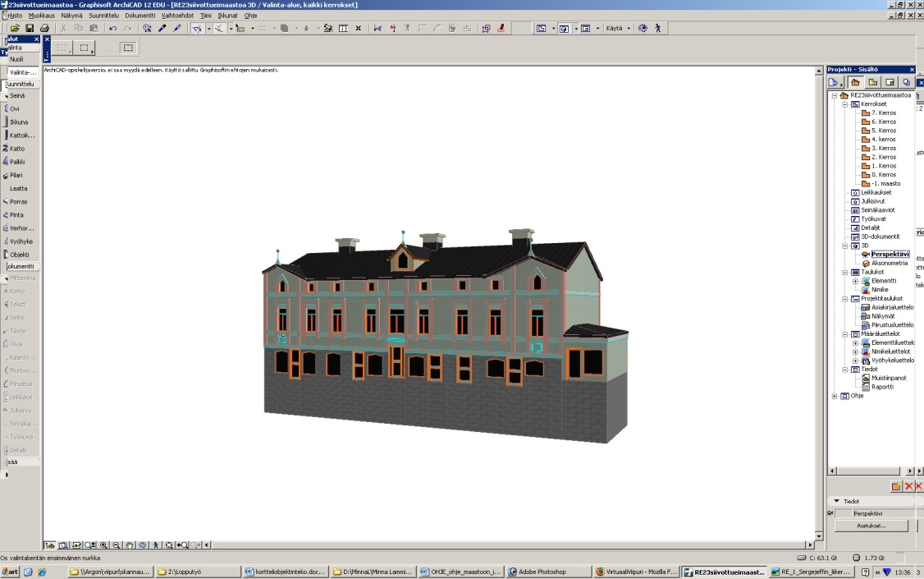Collapse the Kerrokset tree node
Image resolution: width=924 pixels, height=579 pixels.
(x=844, y=104)
